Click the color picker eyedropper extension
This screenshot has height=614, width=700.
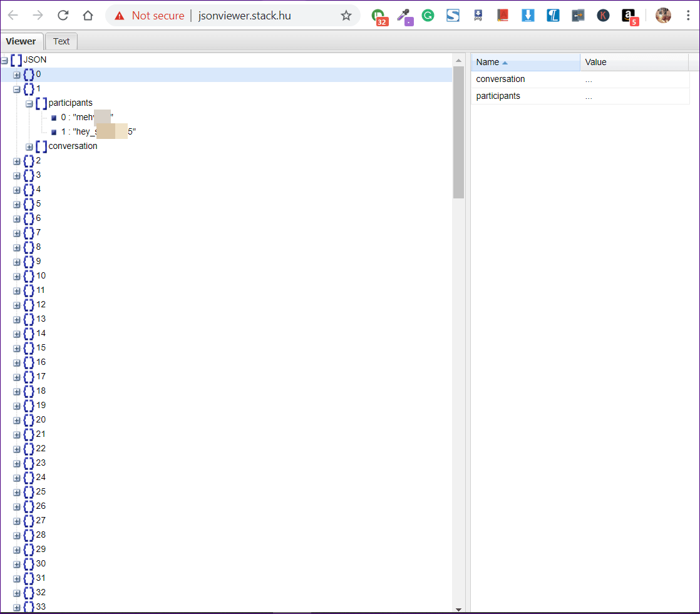pyautogui.click(x=404, y=16)
